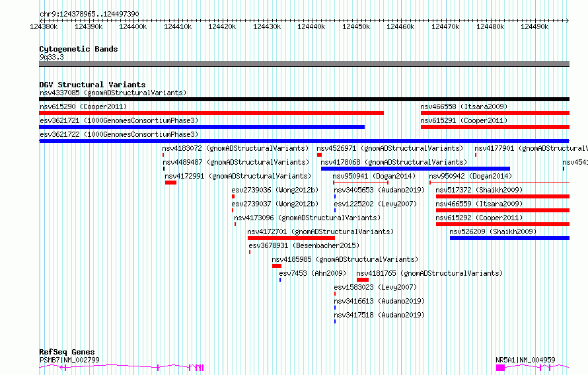Open nsv615291 (Cooper2011) variant label
This screenshot has height=375, width=588.
pyautogui.click(x=464, y=120)
